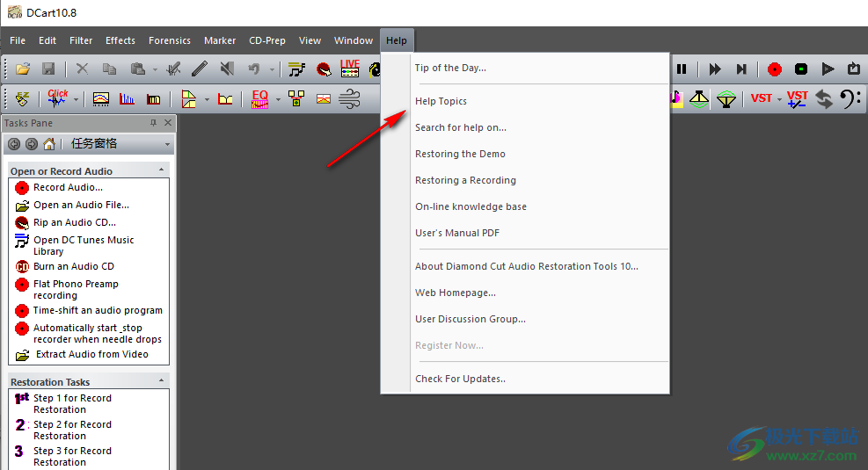Stop playback with the green-dot stop button

click(x=801, y=69)
